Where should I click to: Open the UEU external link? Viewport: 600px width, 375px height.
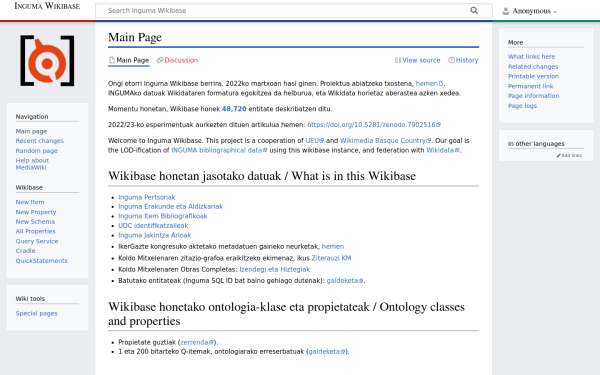[x=315, y=140]
